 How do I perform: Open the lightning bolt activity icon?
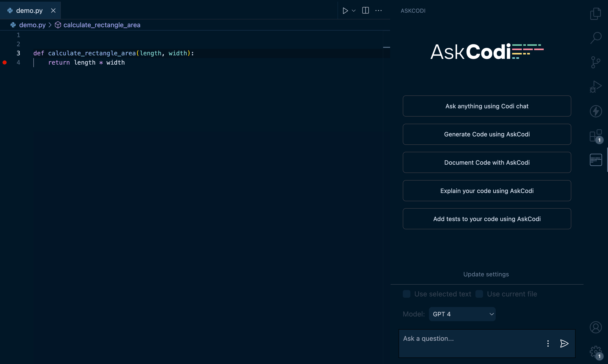pos(596,111)
